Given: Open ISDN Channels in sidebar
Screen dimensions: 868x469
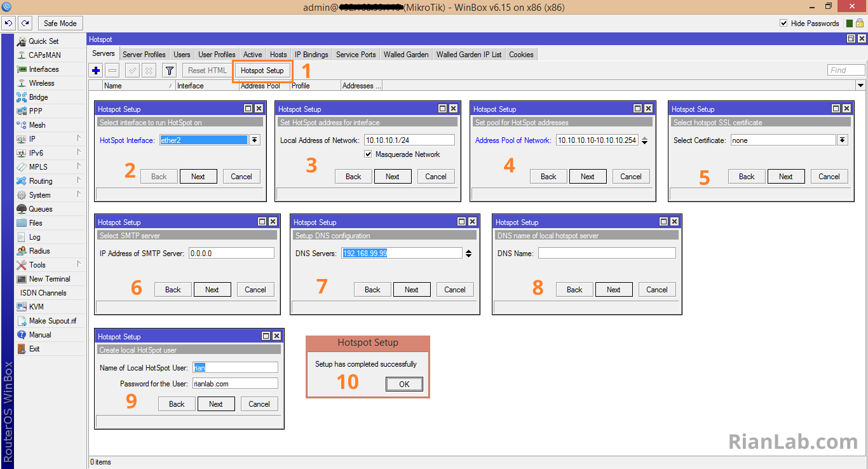Looking at the screenshot, I should pyautogui.click(x=43, y=293).
